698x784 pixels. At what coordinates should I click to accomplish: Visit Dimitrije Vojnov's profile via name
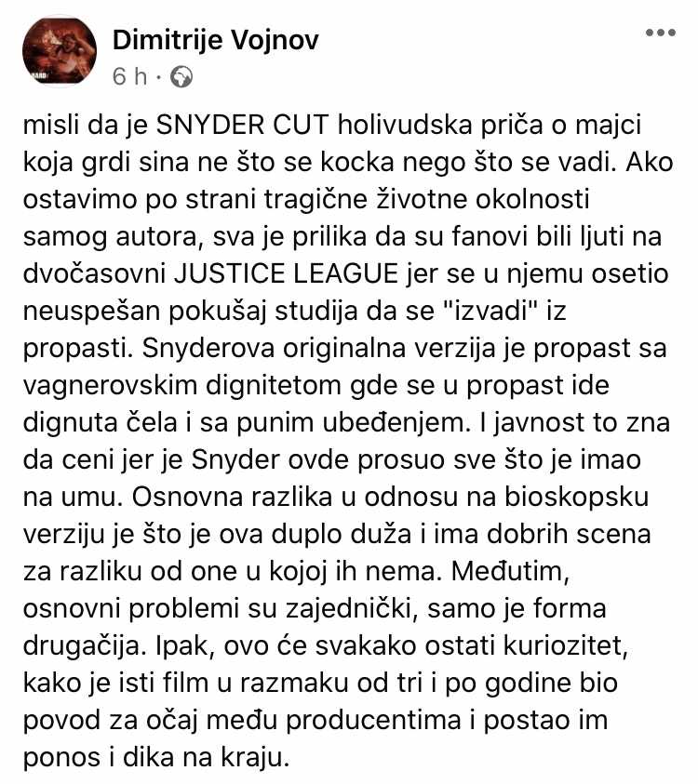click(216, 40)
